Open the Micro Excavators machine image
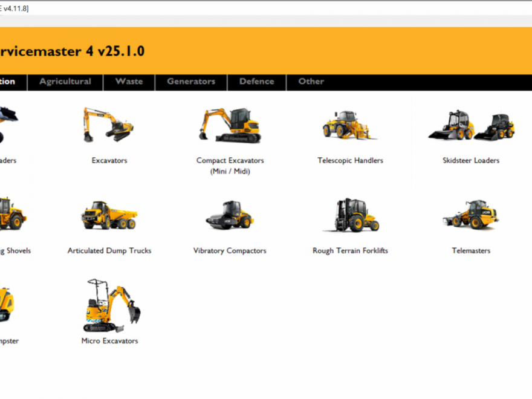Image resolution: width=532 pixels, height=399 pixels. [112, 305]
